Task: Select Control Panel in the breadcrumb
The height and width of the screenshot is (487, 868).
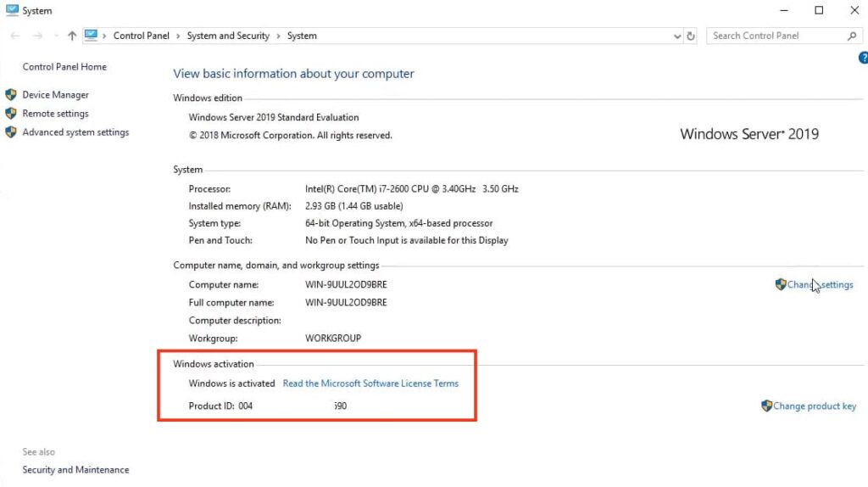Action: 141,36
